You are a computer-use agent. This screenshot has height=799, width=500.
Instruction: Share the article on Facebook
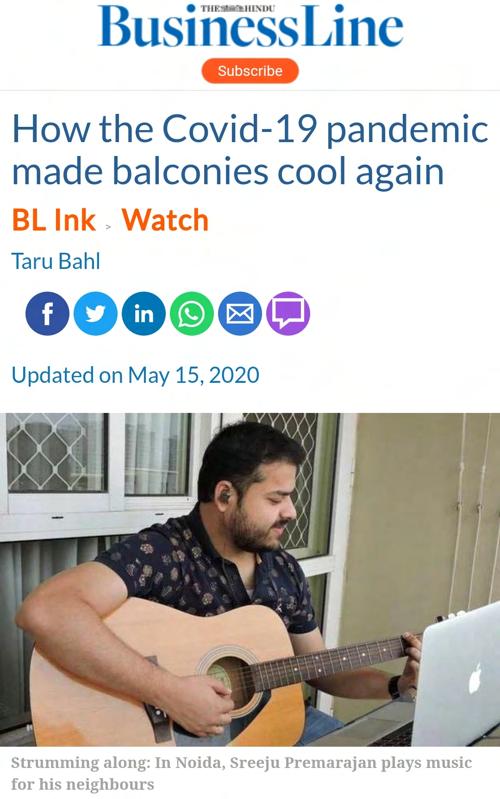click(x=47, y=313)
